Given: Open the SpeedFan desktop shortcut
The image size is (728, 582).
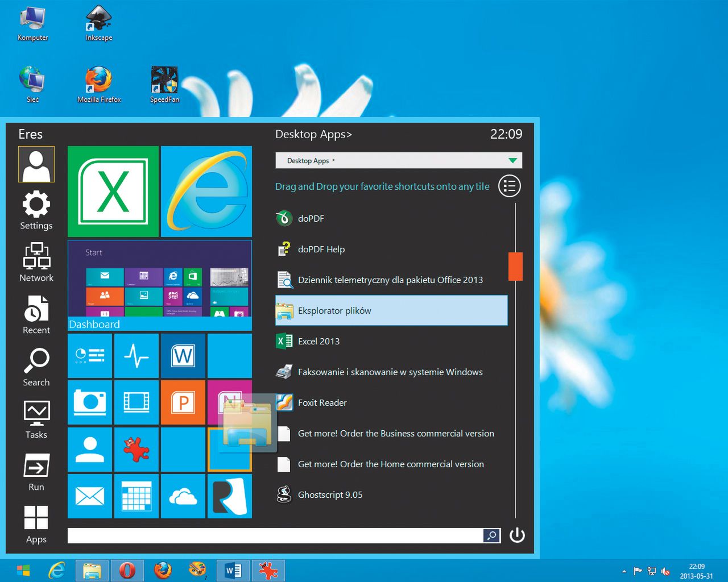Looking at the screenshot, I should pos(164,85).
